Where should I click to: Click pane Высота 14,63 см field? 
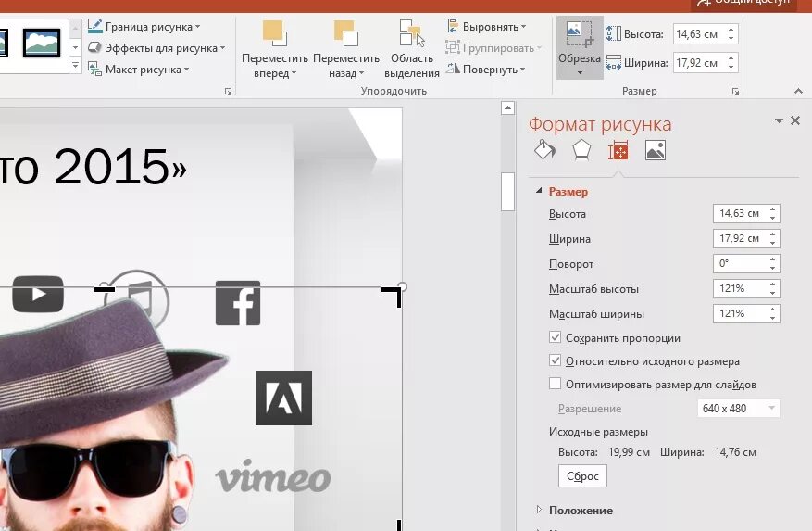pos(740,214)
